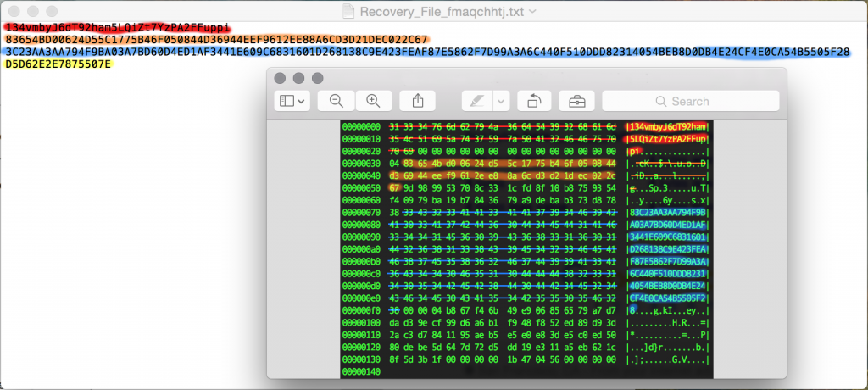This screenshot has width=868, height=390.
Task: Click the offset 00000020 in hex dump
Action: click(361, 151)
